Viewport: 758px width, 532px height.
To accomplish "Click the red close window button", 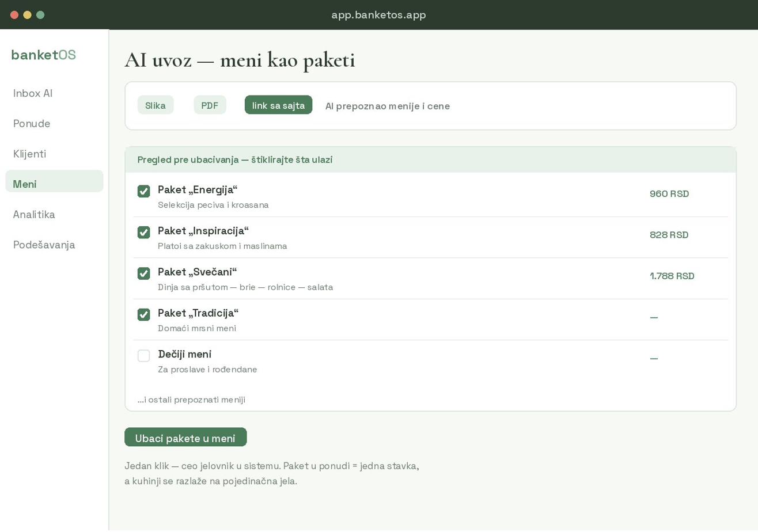I will [14, 15].
